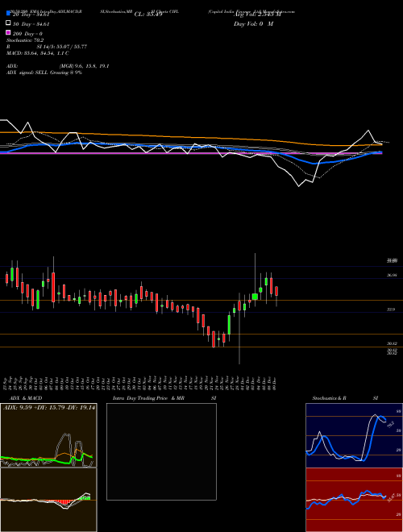The height and width of the screenshot is (532, 403).
Task: Click the '(MGR) 9.6, 15.8, 19.1' values
Action: tap(84, 66)
